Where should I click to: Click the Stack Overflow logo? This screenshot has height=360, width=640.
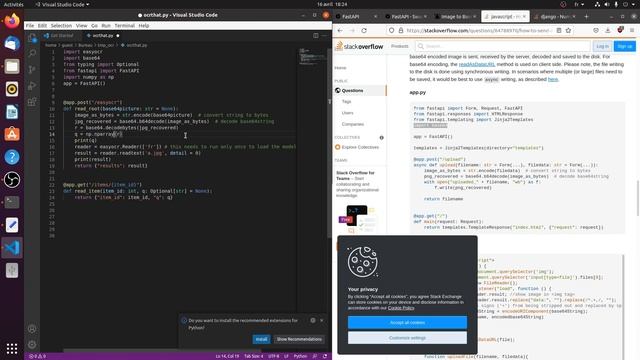[359, 46]
